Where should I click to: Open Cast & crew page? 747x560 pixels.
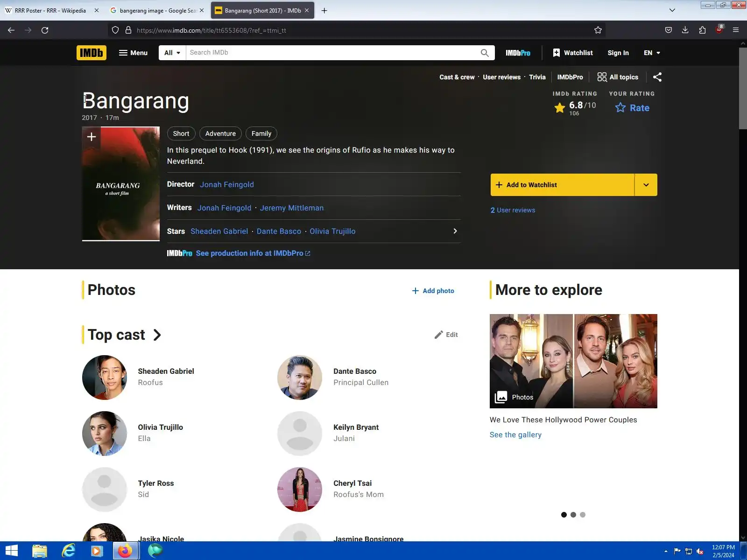[457, 77]
